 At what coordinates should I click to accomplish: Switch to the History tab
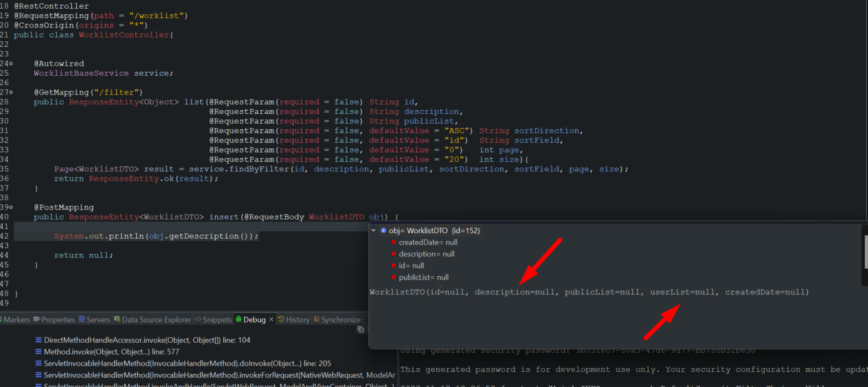[293, 319]
